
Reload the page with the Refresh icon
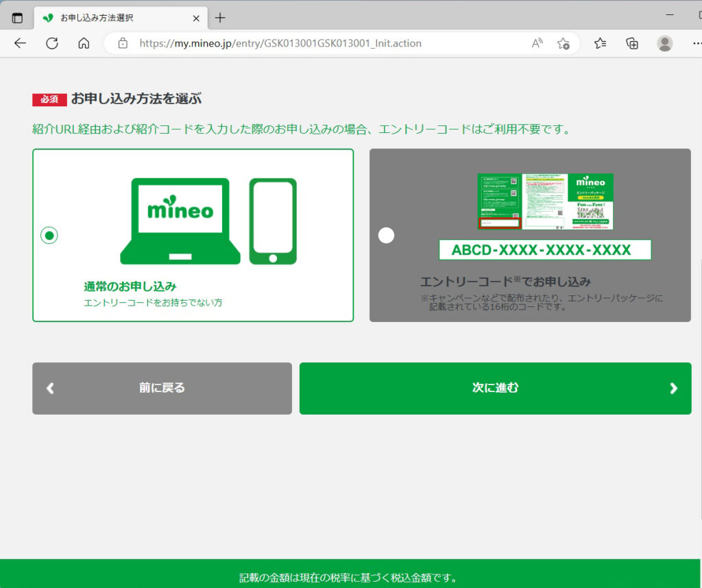(52, 43)
